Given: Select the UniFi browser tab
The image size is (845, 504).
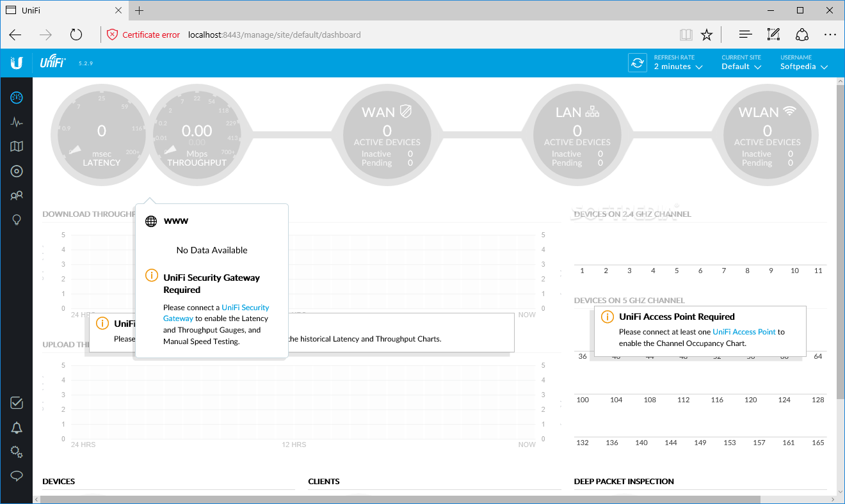Looking at the screenshot, I should pos(63,10).
